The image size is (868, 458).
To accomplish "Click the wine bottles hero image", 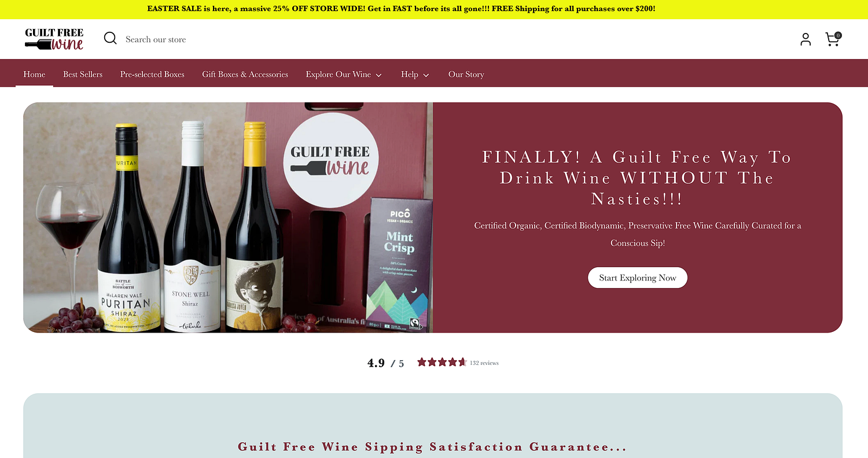I will pyautogui.click(x=228, y=217).
